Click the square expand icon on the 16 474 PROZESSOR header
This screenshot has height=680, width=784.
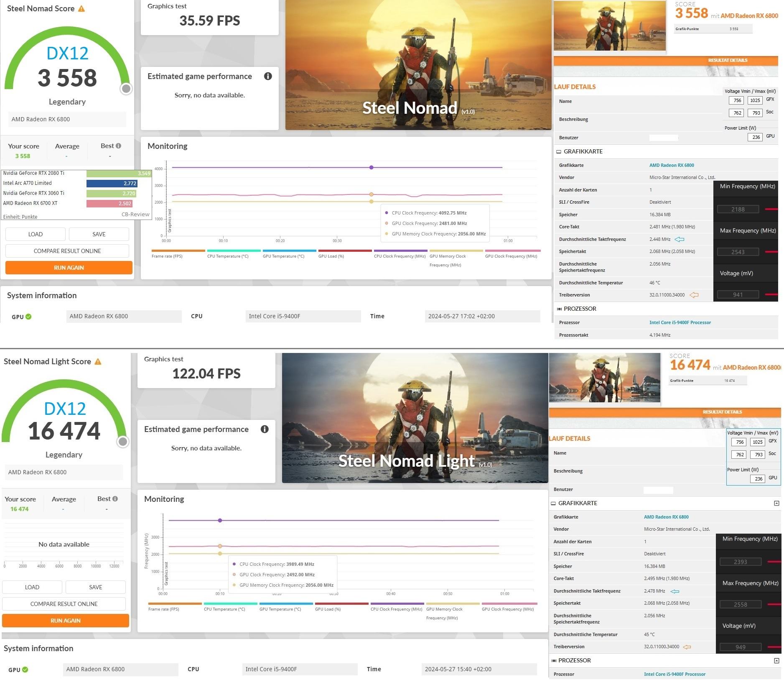pyautogui.click(x=776, y=661)
